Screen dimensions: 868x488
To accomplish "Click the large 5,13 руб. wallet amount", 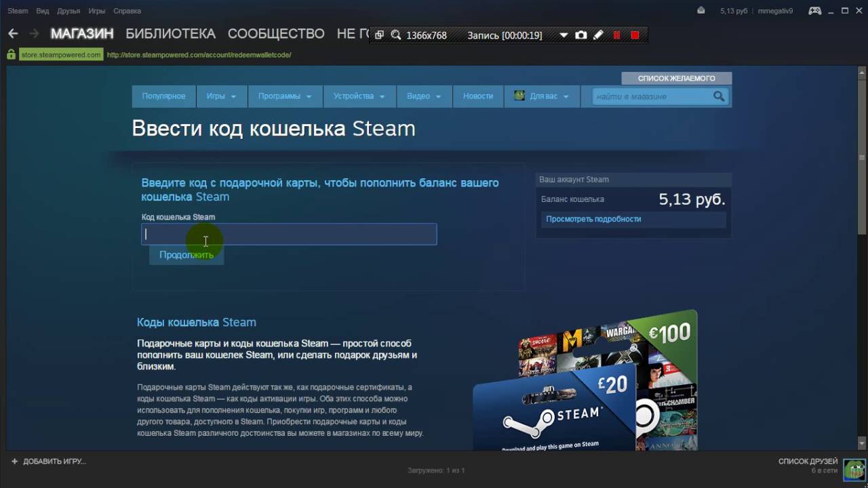I will pos(692,199).
